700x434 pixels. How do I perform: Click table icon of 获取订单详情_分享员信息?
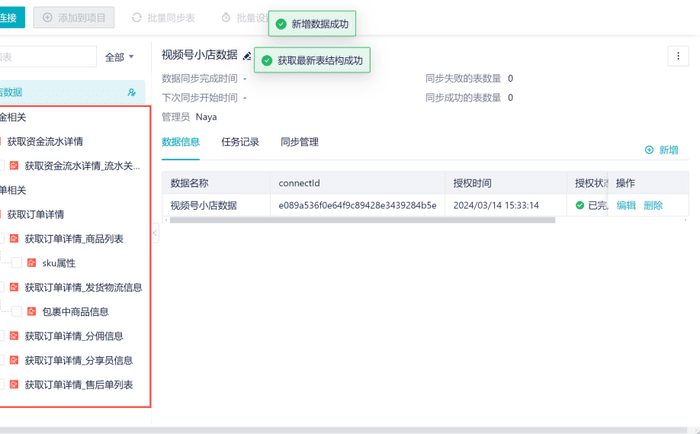(14, 360)
